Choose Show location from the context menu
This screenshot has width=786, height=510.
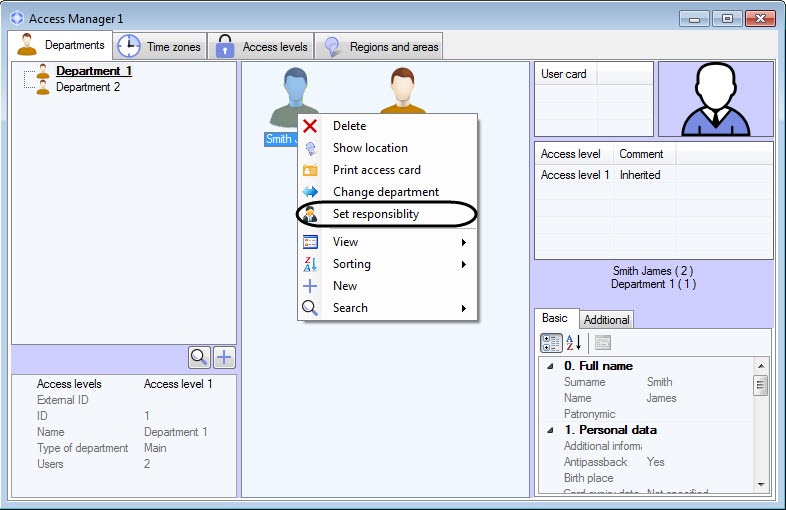(387, 148)
